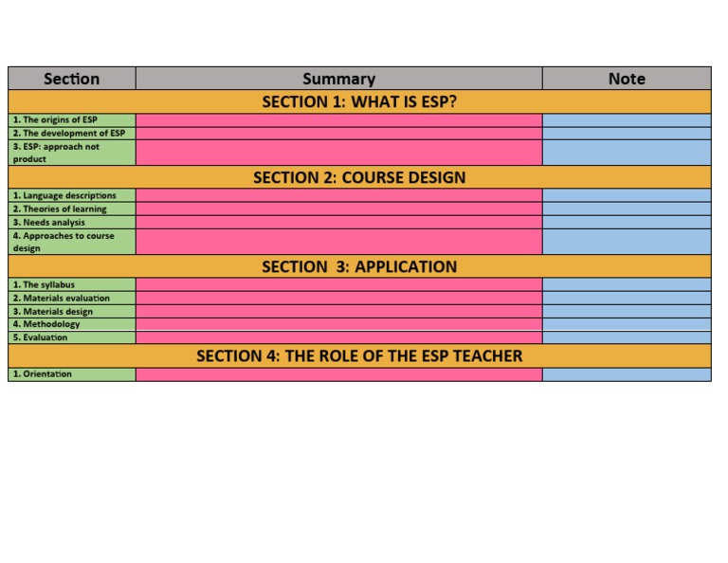Click the 'Methodology' cell

72,324
